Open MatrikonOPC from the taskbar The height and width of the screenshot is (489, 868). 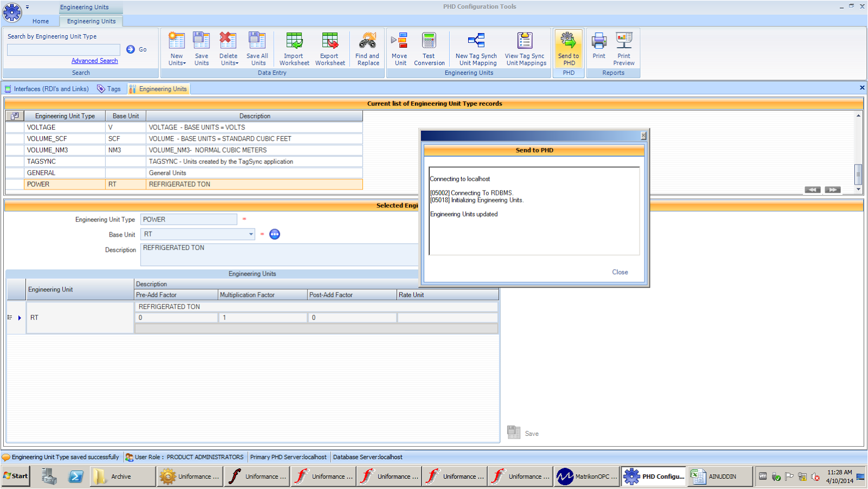click(x=586, y=476)
